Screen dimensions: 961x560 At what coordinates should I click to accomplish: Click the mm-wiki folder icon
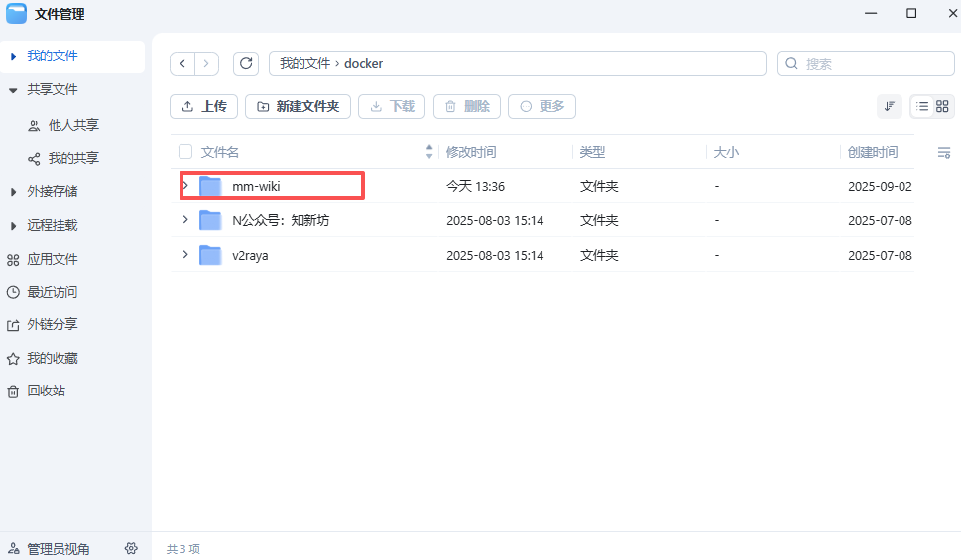pos(210,186)
